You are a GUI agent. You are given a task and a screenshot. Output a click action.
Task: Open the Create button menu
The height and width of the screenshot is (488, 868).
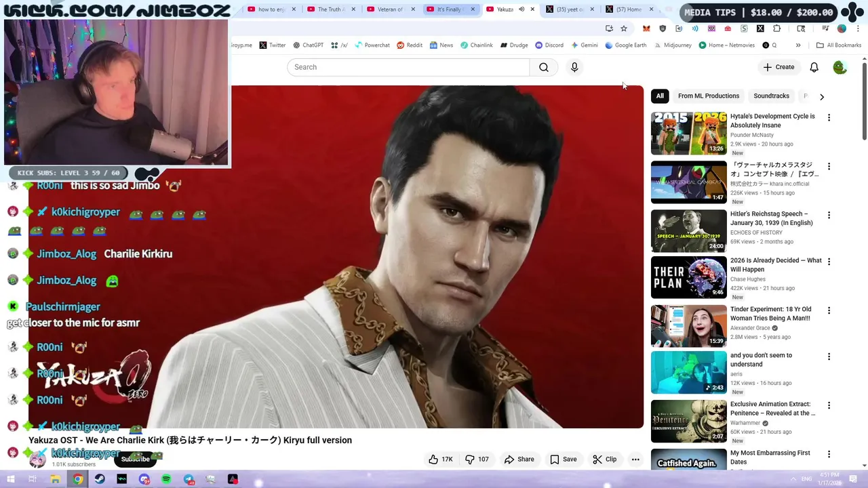[778, 67]
